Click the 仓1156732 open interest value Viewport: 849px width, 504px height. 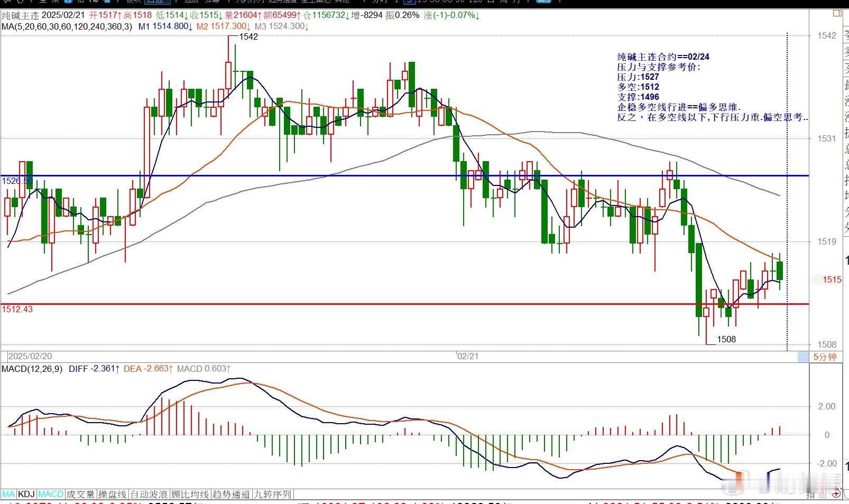click(326, 15)
